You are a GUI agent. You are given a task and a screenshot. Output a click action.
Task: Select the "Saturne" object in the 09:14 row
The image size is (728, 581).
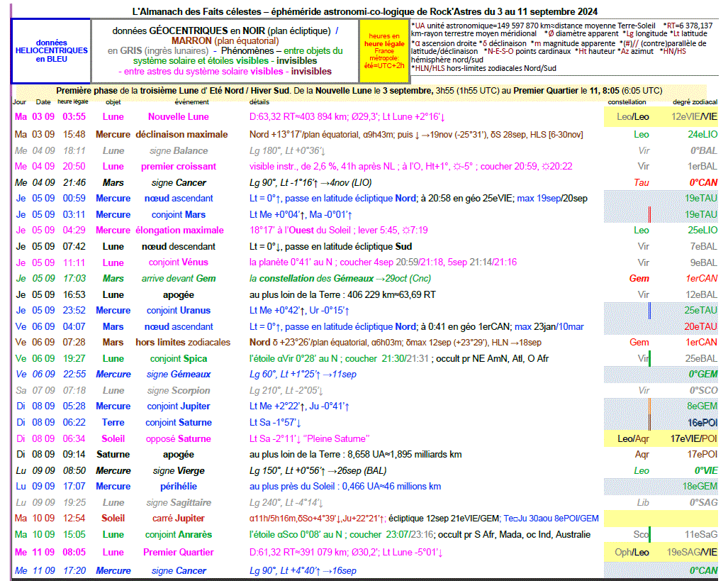(x=113, y=455)
